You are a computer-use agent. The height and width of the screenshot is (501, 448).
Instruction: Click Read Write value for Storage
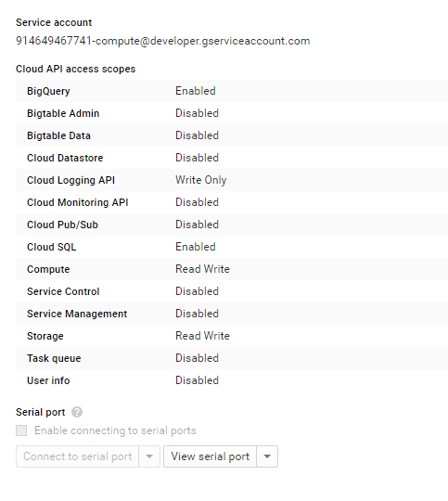point(202,336)
